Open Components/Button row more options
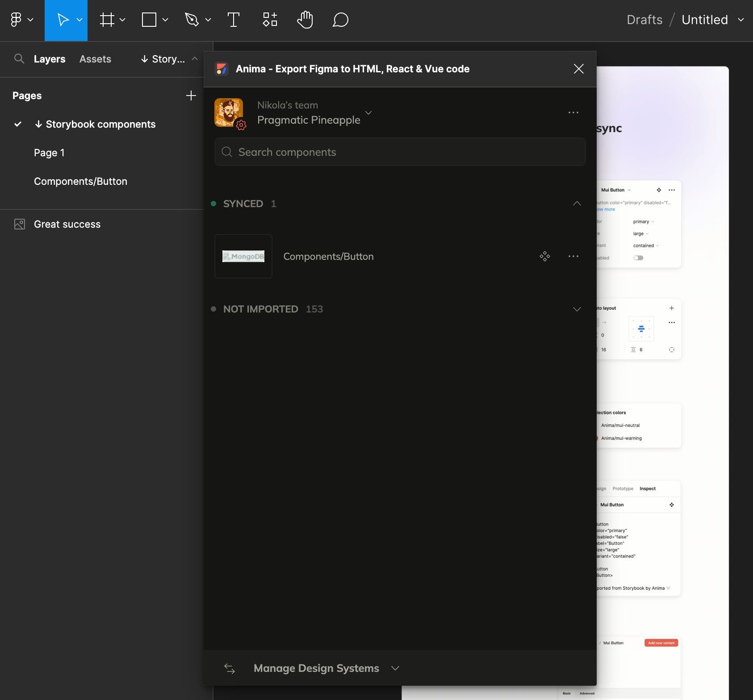Image resolution: width=753 pixels, height=700 pixels. point(573,256)
